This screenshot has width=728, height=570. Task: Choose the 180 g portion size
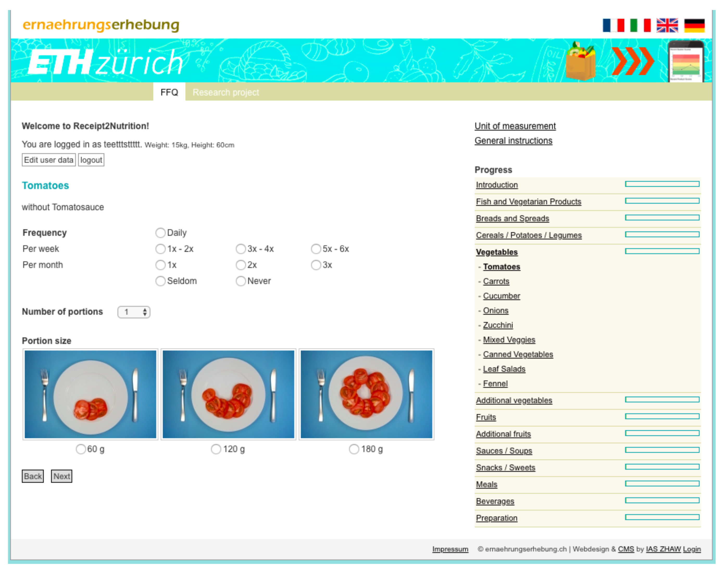(x=354, y=449)
